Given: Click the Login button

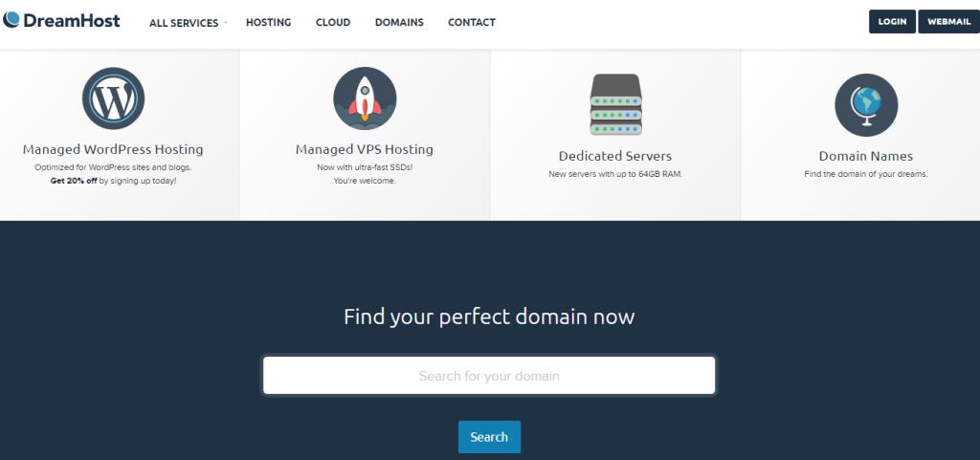Looking at the screenshot, I should tap(893, 21).
